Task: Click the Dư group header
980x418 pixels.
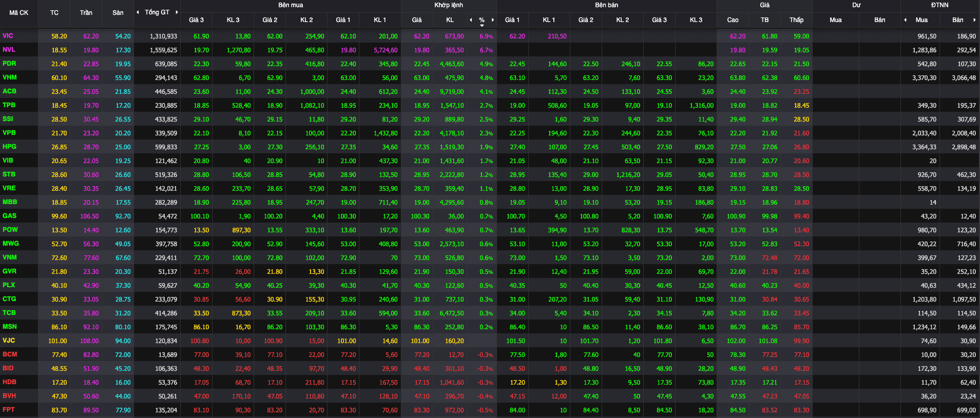Action: pos(856,5)
